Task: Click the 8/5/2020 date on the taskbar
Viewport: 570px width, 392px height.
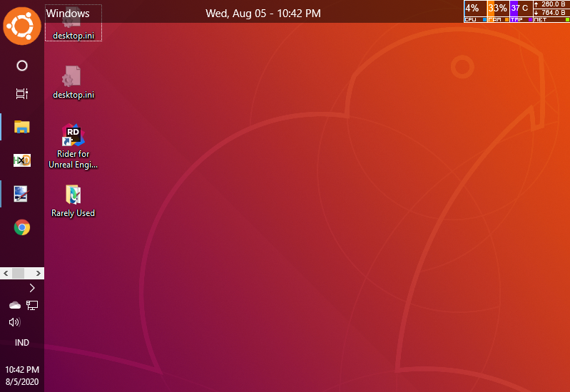Action: click(x=22, y=382)
